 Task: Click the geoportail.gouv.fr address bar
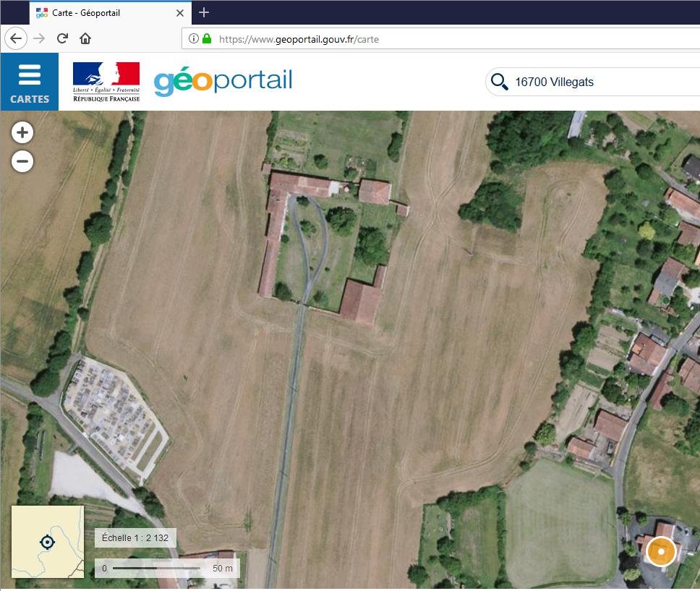[x=441, y=39]
